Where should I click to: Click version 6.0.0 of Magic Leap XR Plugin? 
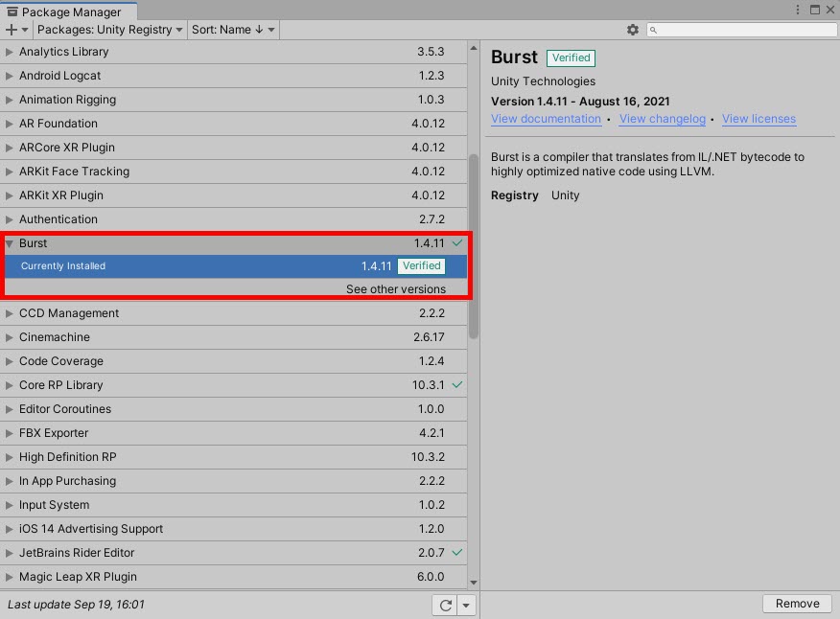(431, 577)
